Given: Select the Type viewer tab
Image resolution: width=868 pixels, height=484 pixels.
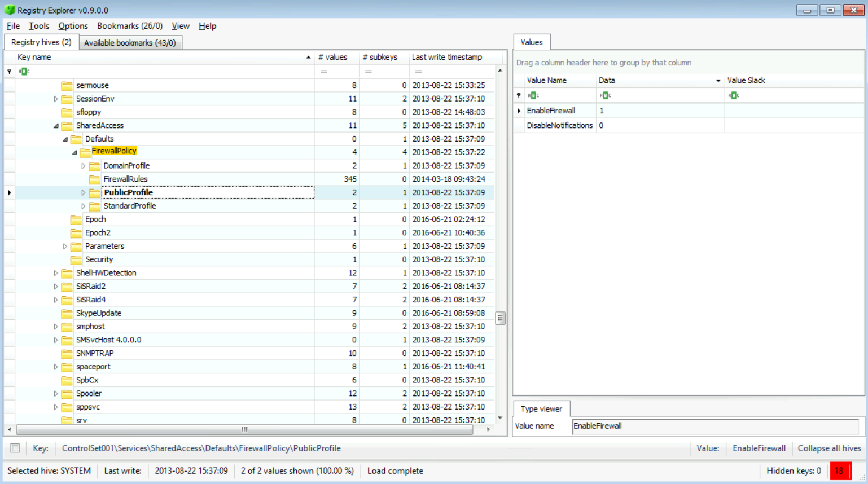Looking at the screenshot, I should coord(541,409).
